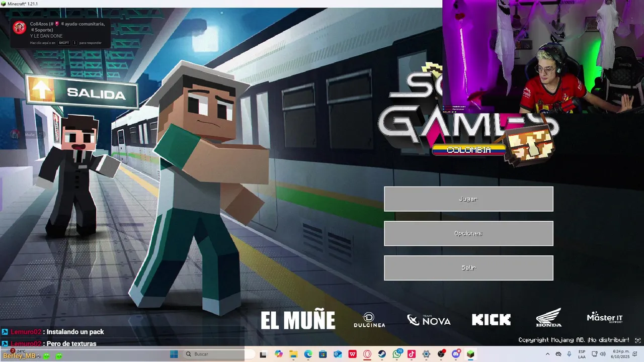Click the microphone tray icon
Screen dimensions: 644x362
pos(569,354)
